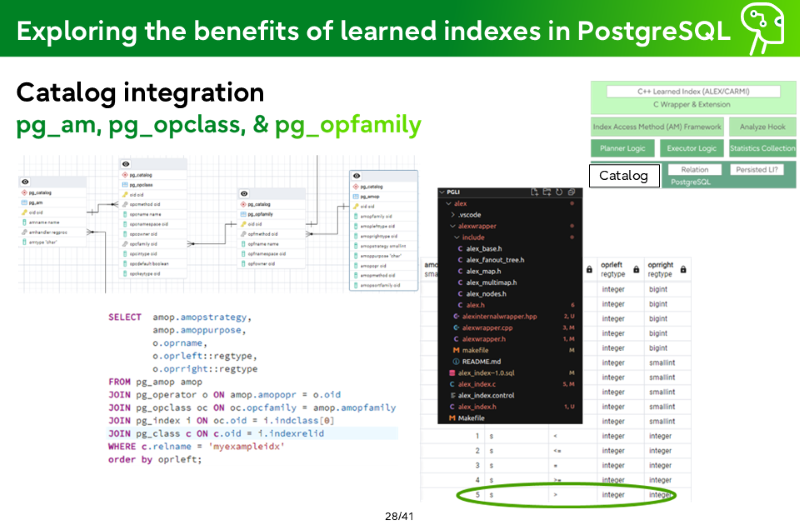Screen dimensions: 800x526
Task: Click the Catalog box in architecture diagram
Action: tap(624, 176)
